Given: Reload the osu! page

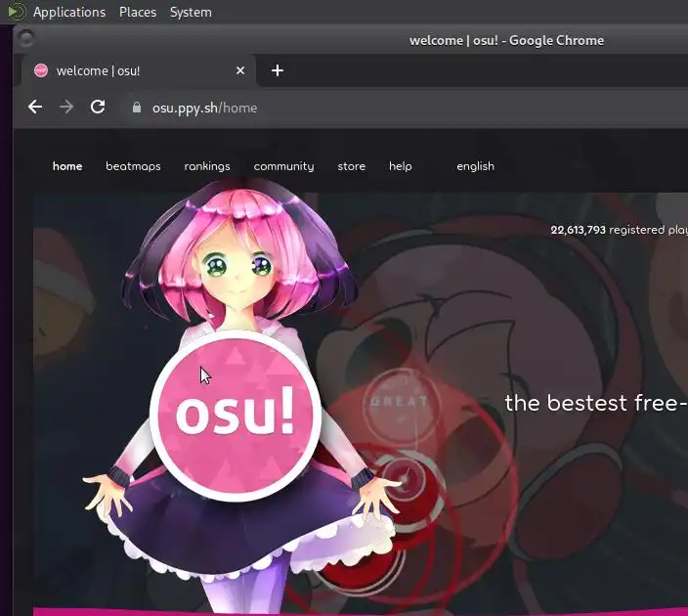Looking at the screenshot, I should [98, 107].
